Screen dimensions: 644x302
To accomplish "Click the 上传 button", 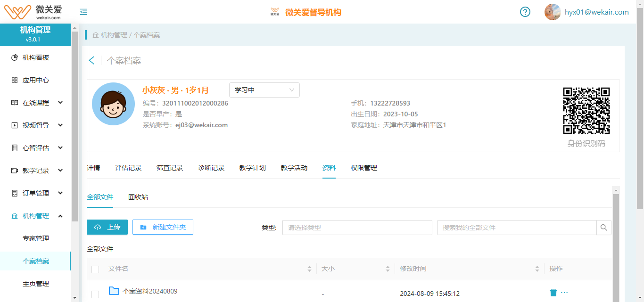I will click(x=107, y=227).
